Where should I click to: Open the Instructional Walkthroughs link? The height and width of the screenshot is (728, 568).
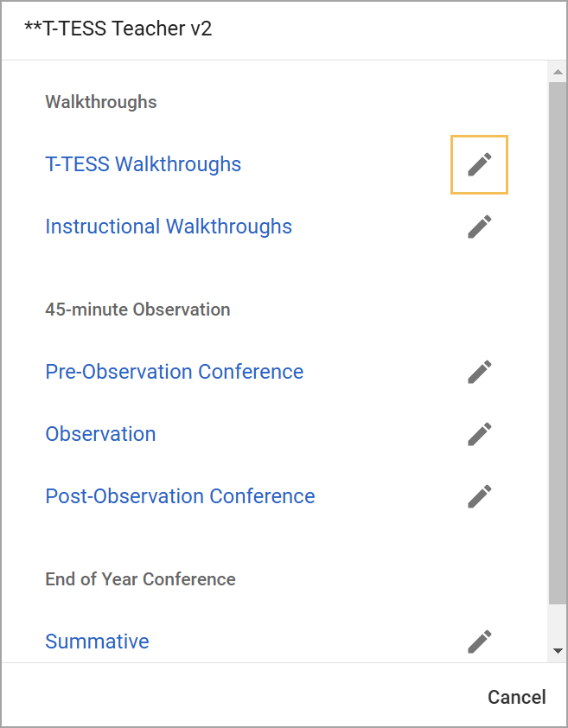[x=169, y=227]
